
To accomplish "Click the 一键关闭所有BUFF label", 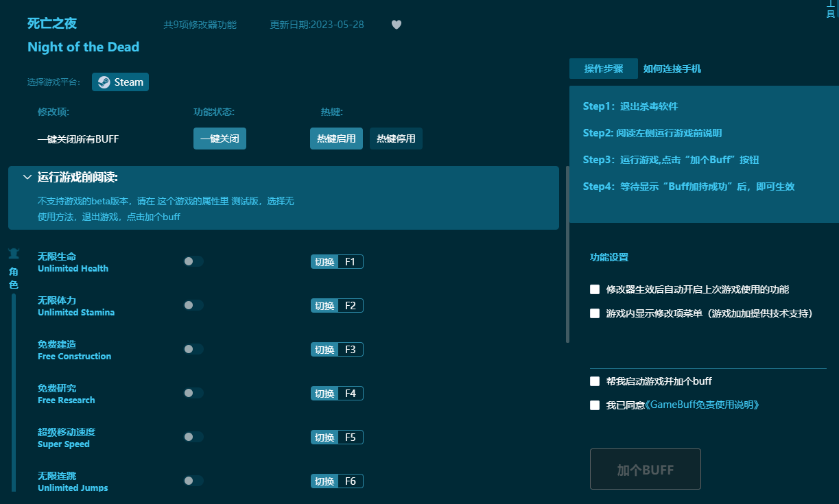I will (x=78, y=139).
